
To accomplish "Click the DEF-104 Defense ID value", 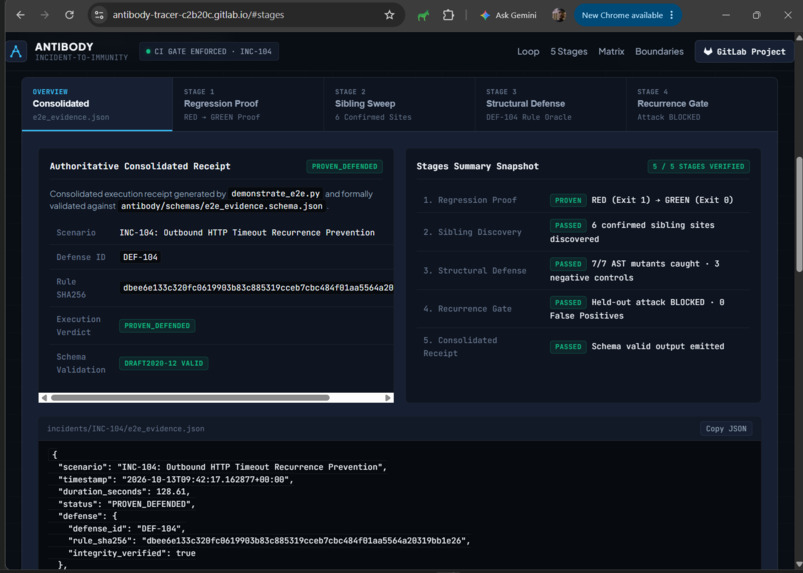I will 140,257.
